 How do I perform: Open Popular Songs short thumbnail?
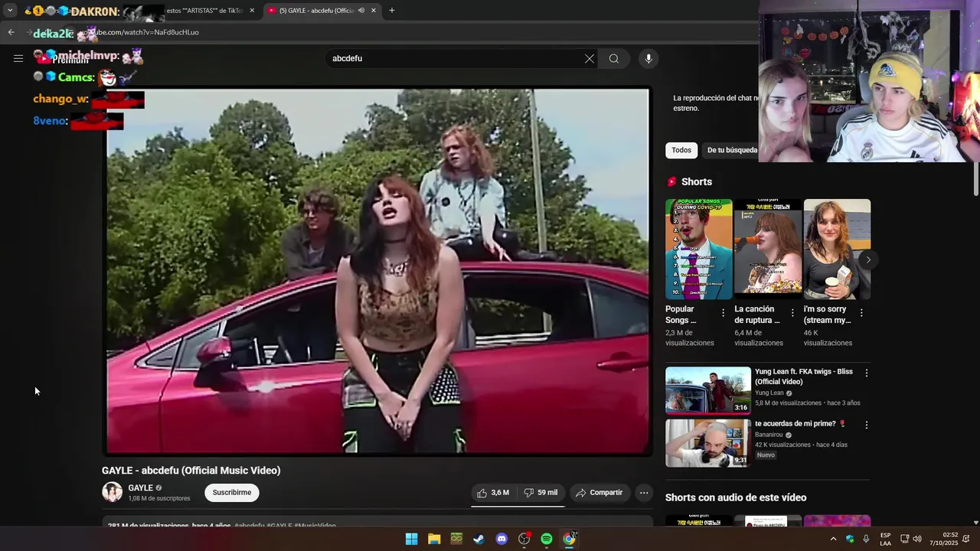pyautogui.click(x=698, y=249)
